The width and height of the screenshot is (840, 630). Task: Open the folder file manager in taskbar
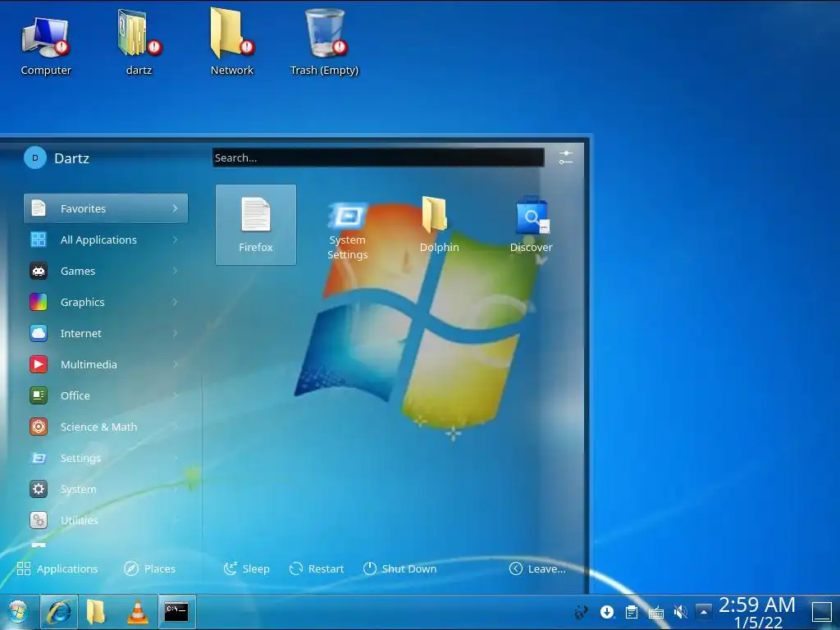(96, 611)
